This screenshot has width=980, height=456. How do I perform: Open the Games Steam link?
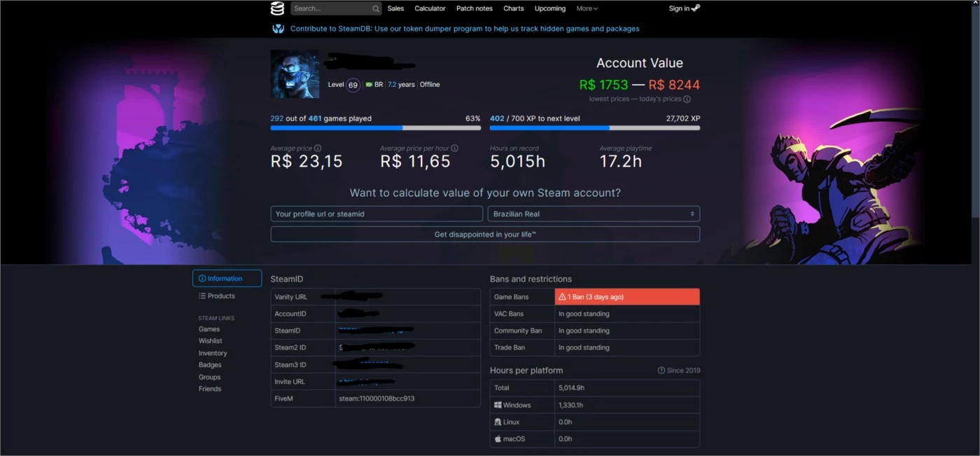pyautogui.click(x=209, y=329)
